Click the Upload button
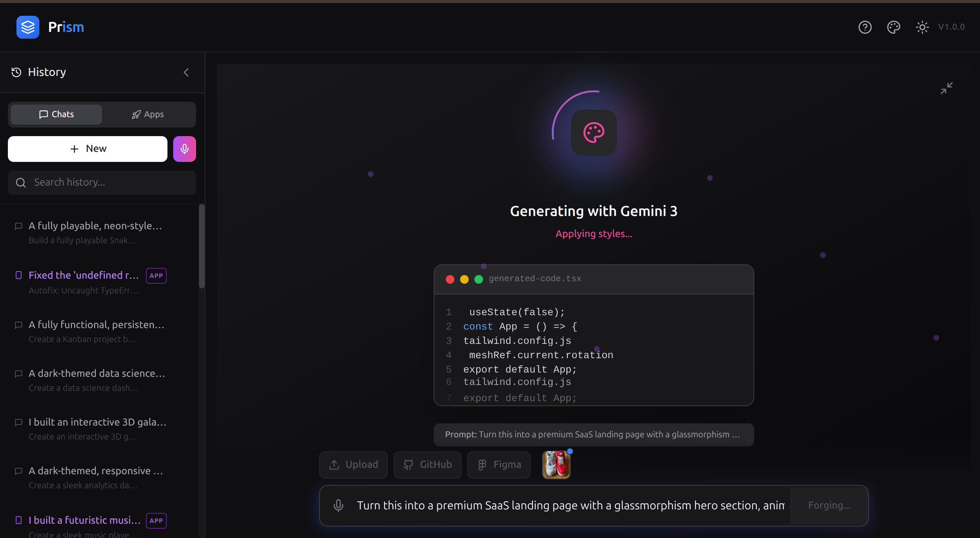This screenshot has width=980, height=538. click(353, 465)
